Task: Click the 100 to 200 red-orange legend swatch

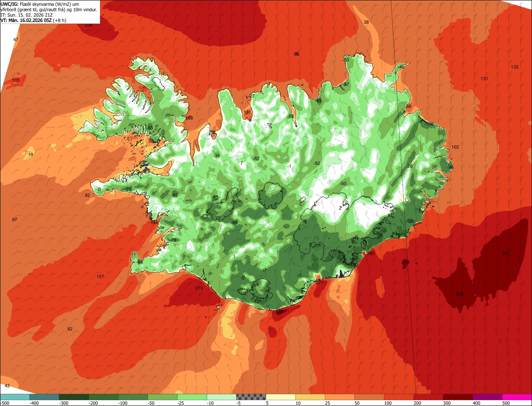Action: (399, 397)
